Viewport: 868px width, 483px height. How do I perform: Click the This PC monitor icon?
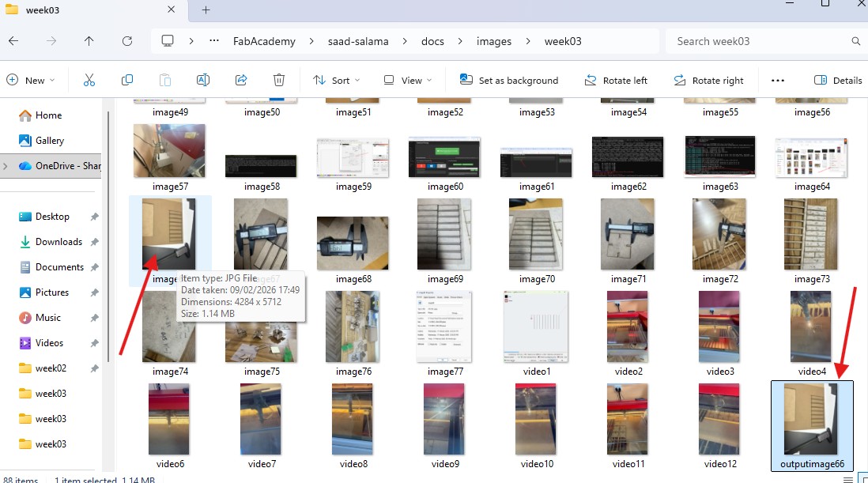pyautogui.click(x=167, y=41)
